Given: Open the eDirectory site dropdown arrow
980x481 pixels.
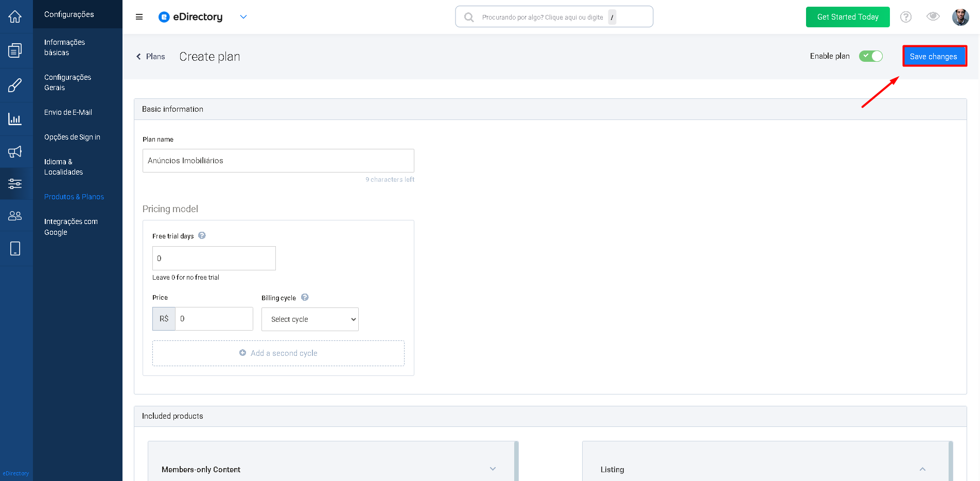Looking at the screenshot, I should point(243,17).
